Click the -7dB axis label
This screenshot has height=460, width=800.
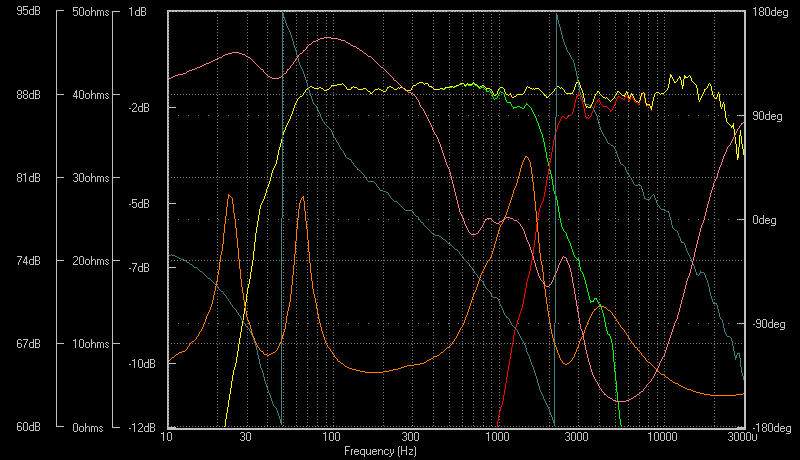pos(139,268)
